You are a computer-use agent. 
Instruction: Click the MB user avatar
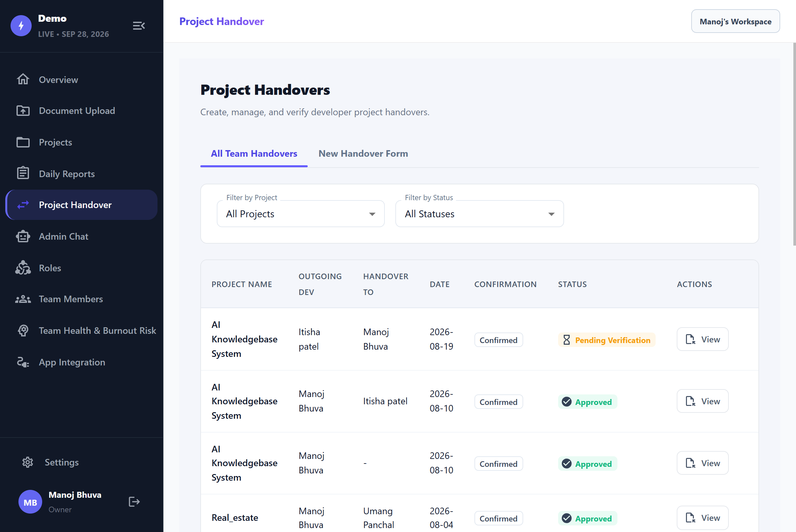(30, 501)
